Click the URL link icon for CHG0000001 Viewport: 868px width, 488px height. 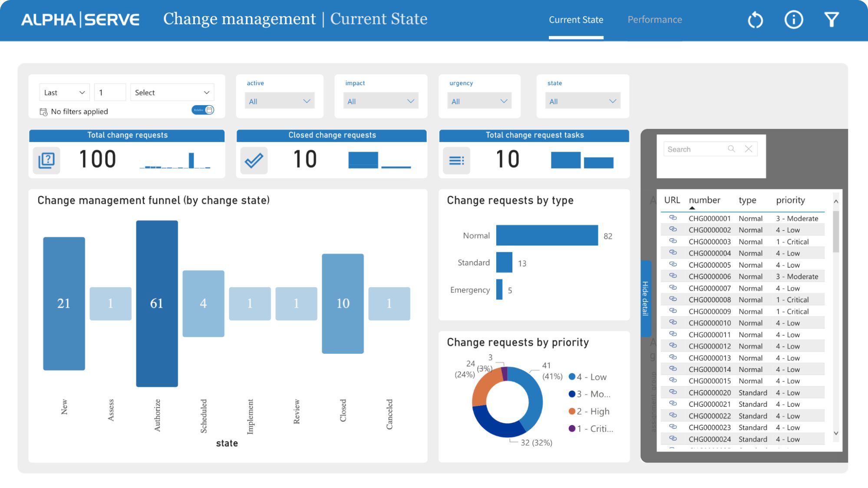pyautogui.click(x=673, y=218)
